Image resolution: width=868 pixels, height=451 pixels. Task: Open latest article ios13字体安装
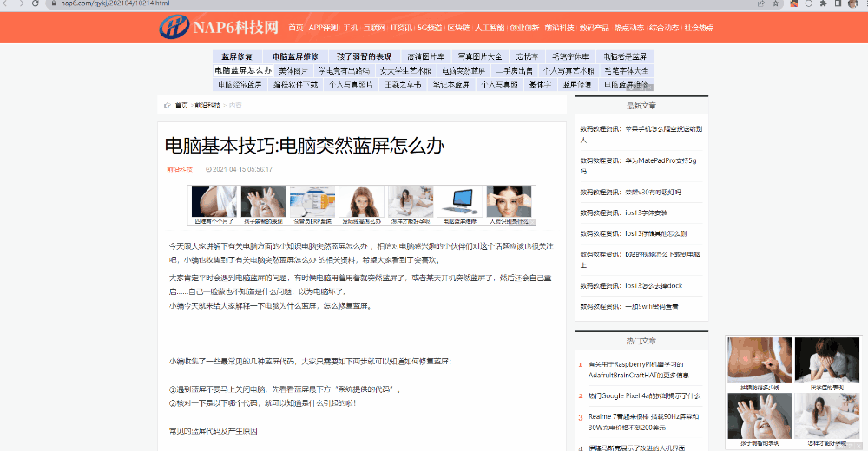coord(623,213)
